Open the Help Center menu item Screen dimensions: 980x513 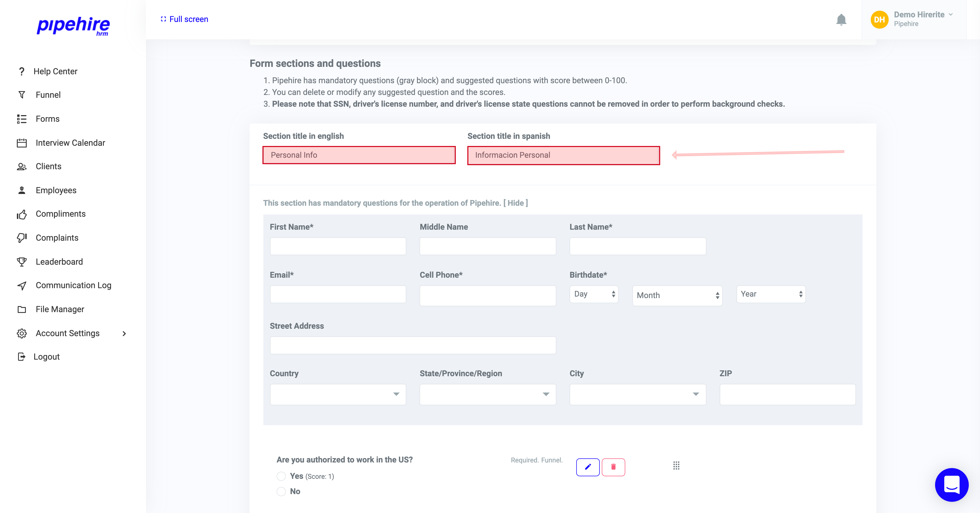tap(56, 71)
